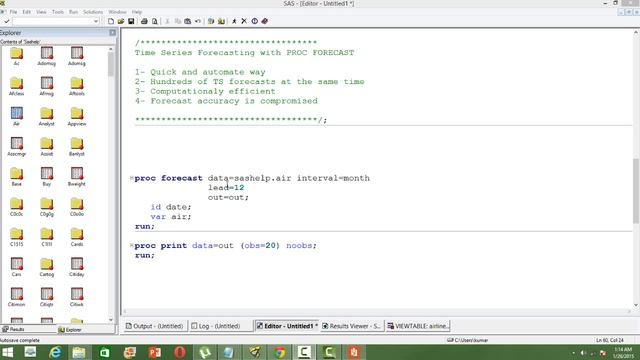Select the Buy table in Explorer
Image resolution: width=640 pixels, height=360 pixels.
(x=47, y=177)
